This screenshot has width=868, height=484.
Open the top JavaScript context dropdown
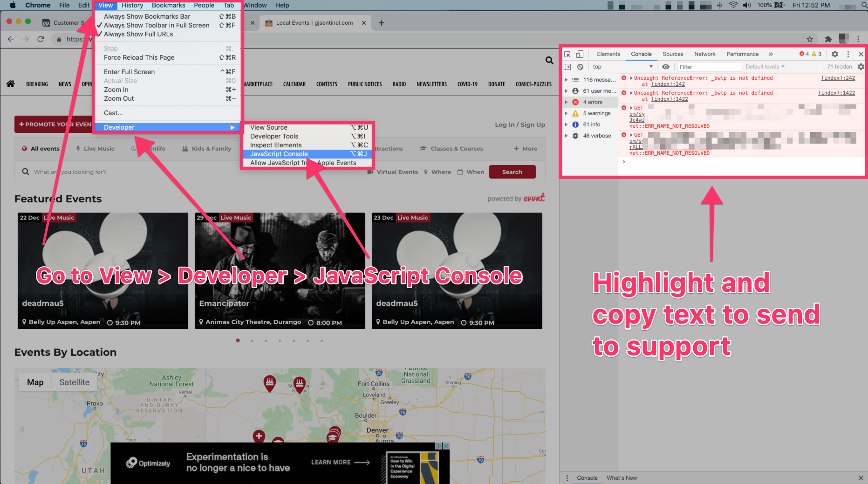pos(622,67)
